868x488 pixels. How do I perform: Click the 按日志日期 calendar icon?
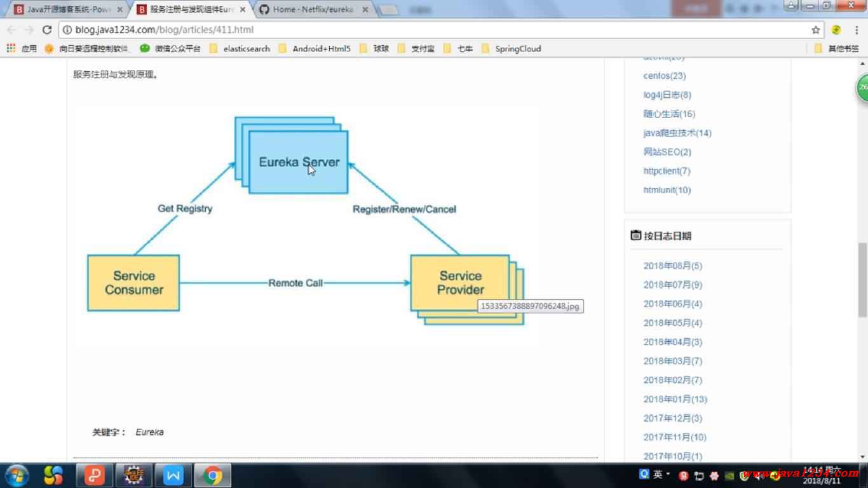click(x=636, y=235)
